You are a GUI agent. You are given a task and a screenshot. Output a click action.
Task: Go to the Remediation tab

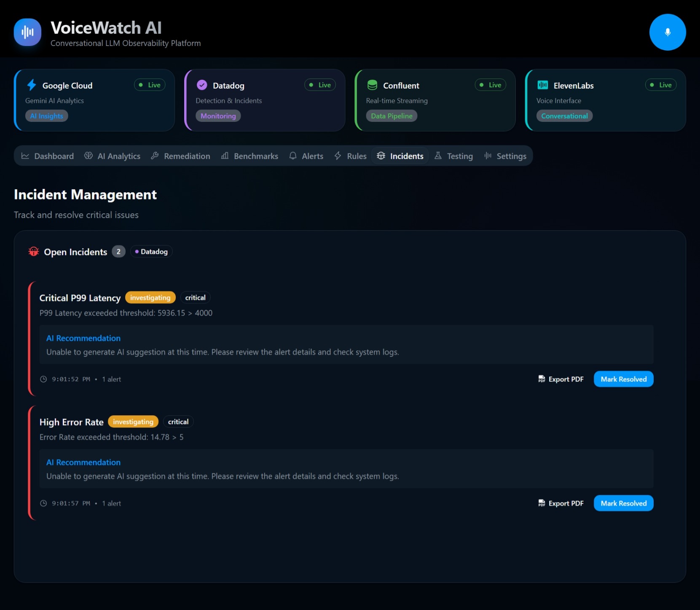click(180, 156)
